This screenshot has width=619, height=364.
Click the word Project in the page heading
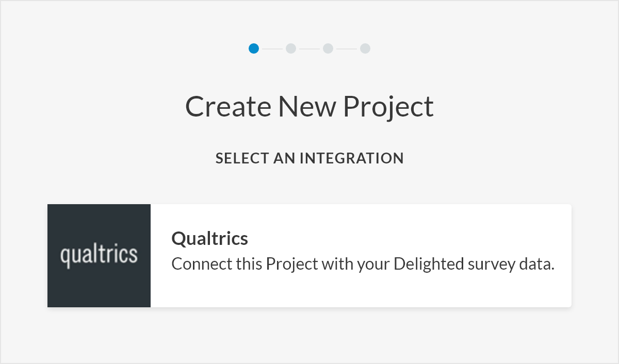pos(388,107)
